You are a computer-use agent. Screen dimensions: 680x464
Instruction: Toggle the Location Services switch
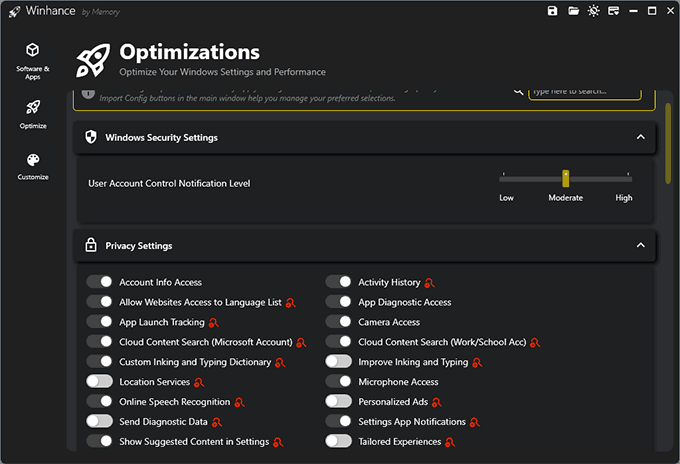[99, 382]
